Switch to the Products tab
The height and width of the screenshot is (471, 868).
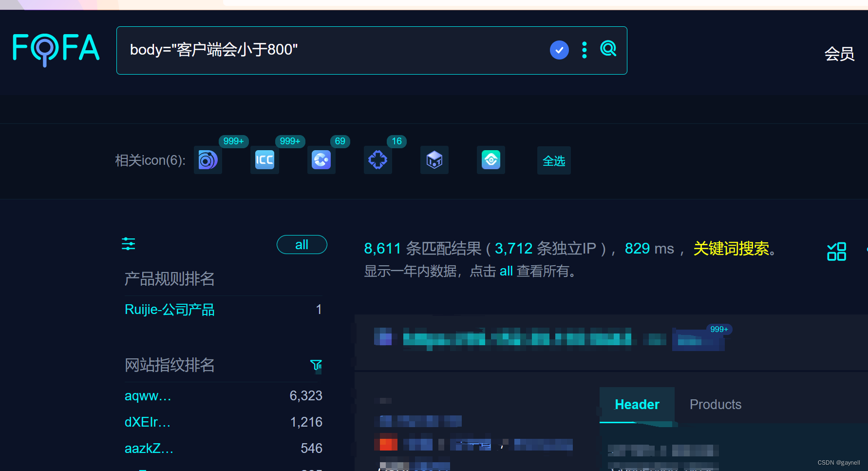[715, 404]
